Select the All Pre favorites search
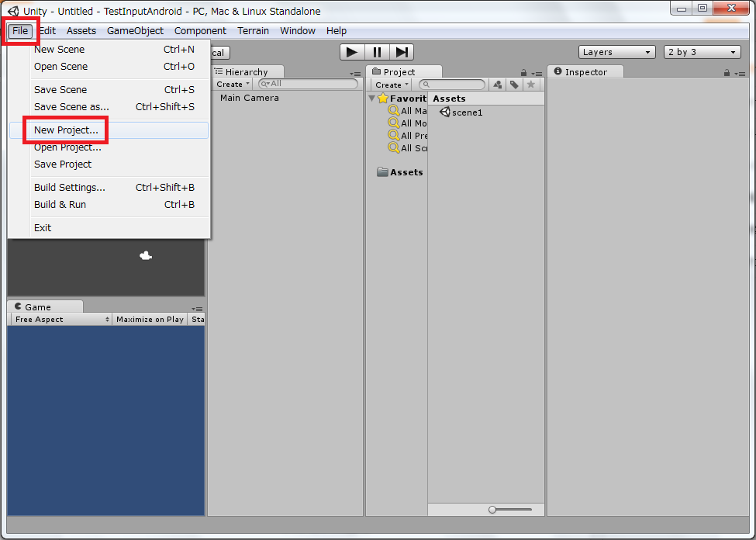 point(407,136)
